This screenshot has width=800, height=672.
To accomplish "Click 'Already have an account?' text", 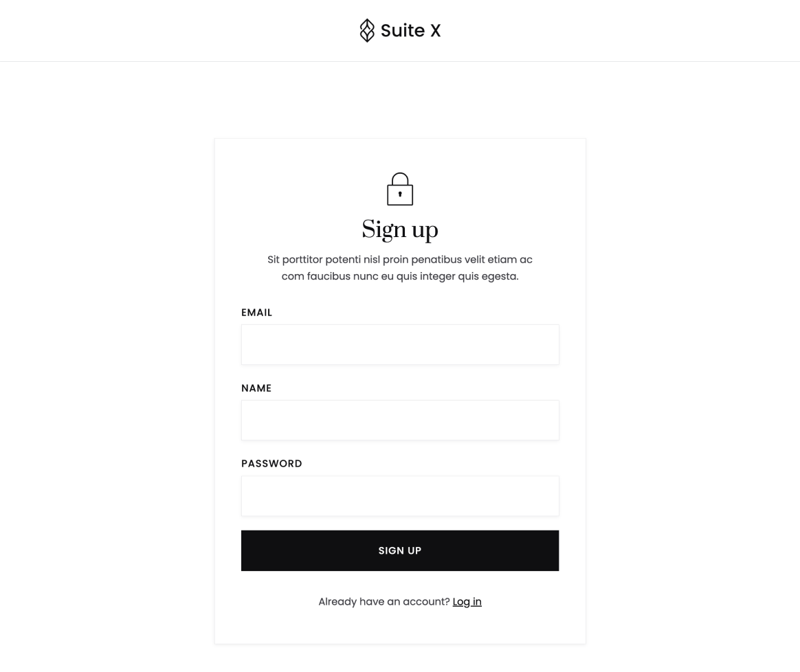I will 384,601.
